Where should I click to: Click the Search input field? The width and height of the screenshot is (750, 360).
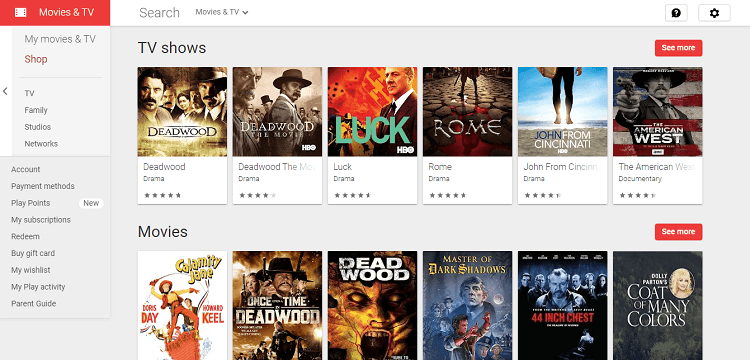pyautogui.click(x=159, y=12)
